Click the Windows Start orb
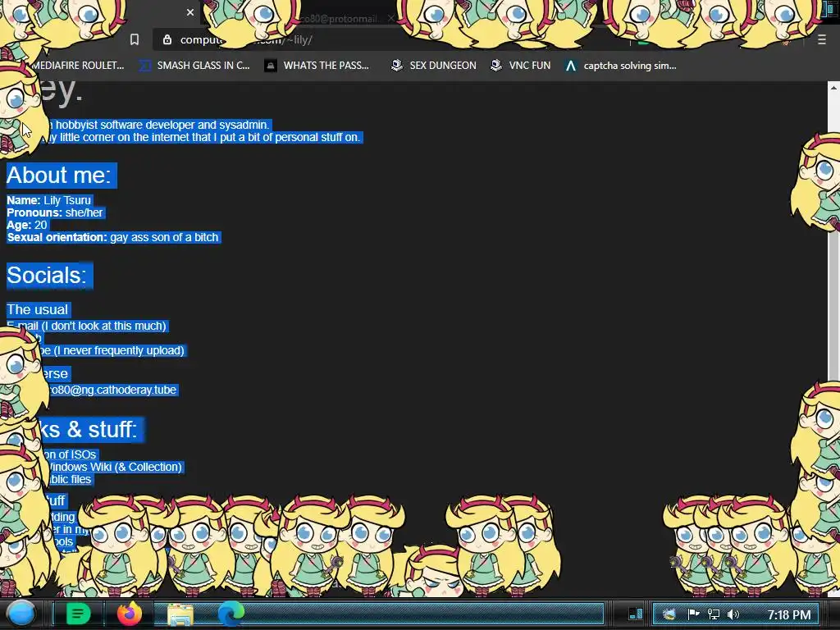Viewport: 840px width, 630px height. pos(21,614)
